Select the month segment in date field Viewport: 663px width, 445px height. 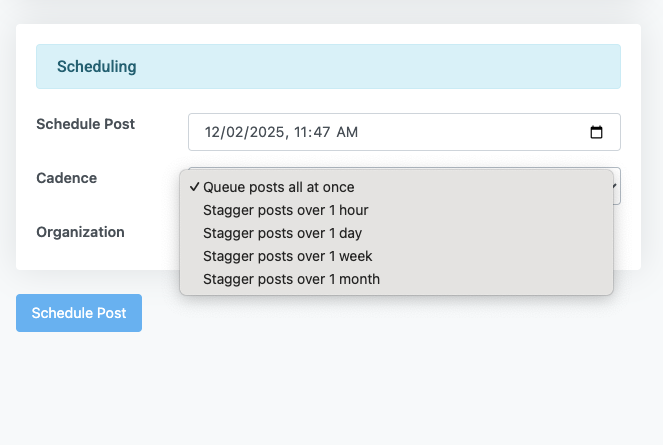(213, 132)
